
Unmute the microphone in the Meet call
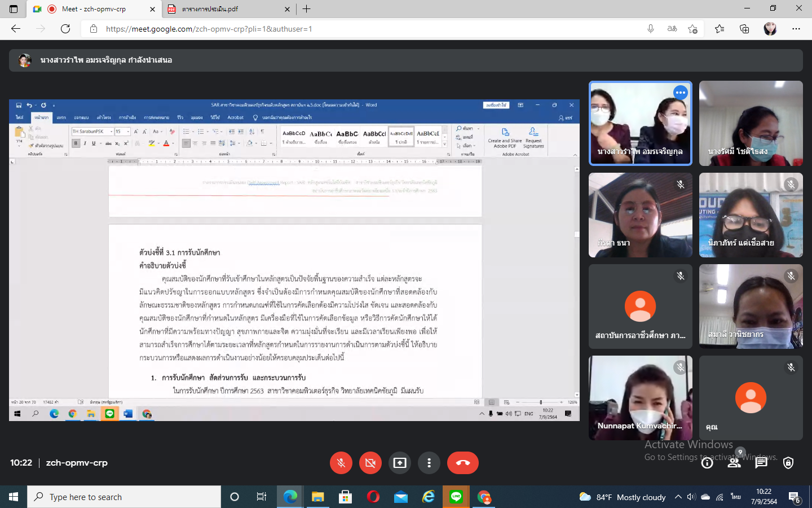coord(341,463)
